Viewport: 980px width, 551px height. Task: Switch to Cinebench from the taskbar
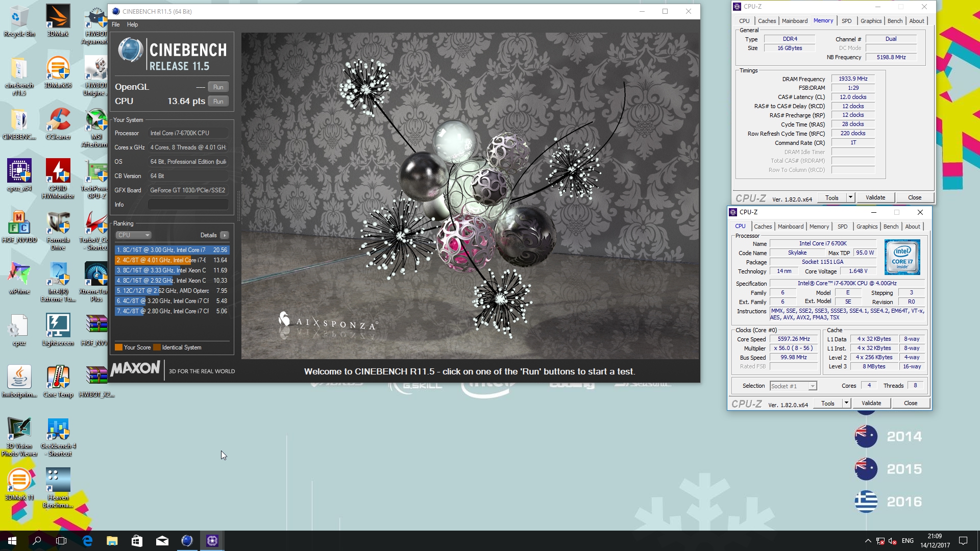click(x=187, y=541)
